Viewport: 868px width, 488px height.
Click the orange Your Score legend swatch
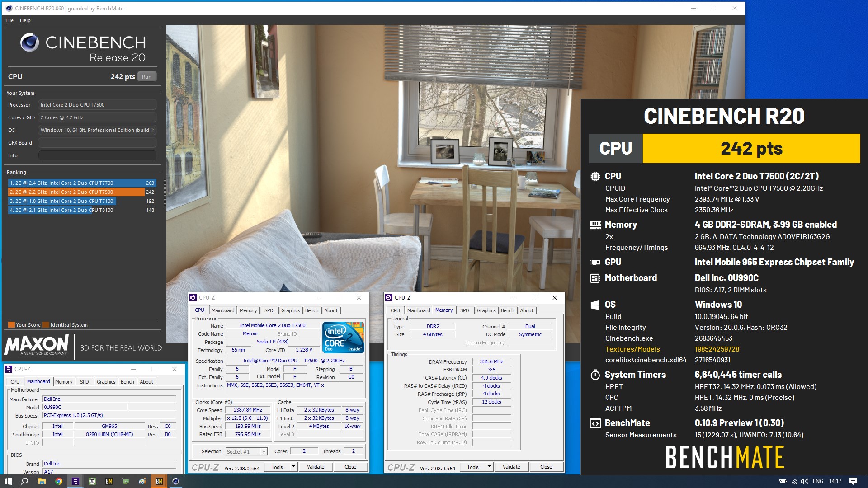[12, 325]
